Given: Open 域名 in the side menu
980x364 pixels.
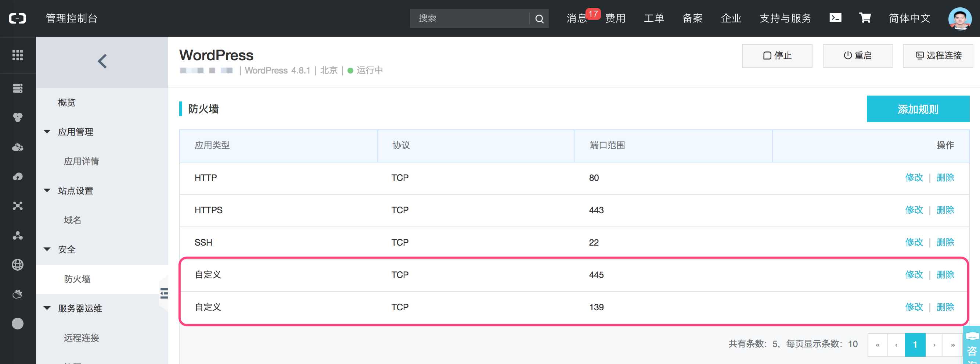Looking at the screenshot, I should 72,220.
